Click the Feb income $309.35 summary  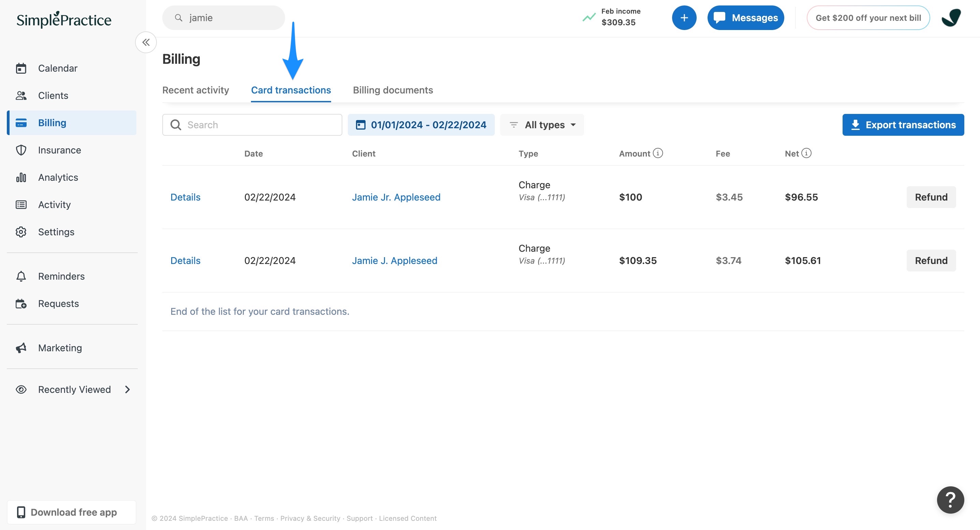click(x=612, y=17)
